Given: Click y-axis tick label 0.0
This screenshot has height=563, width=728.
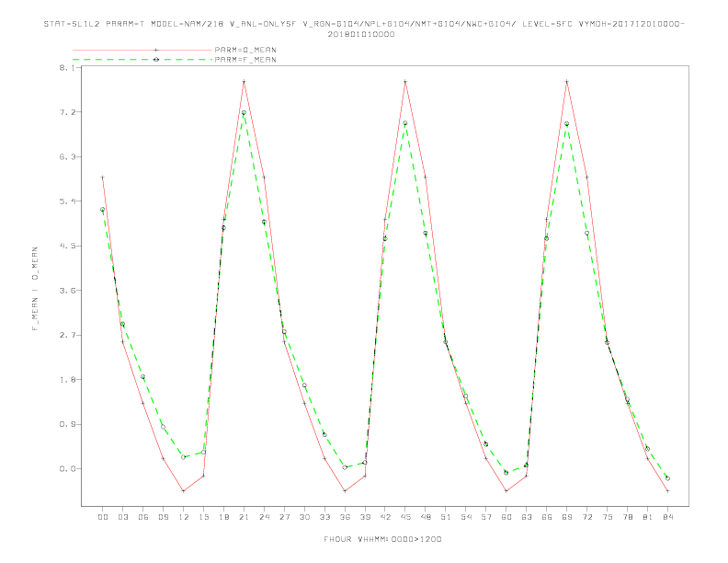Looking at the screenshot, I should click(x=66, y=468).
